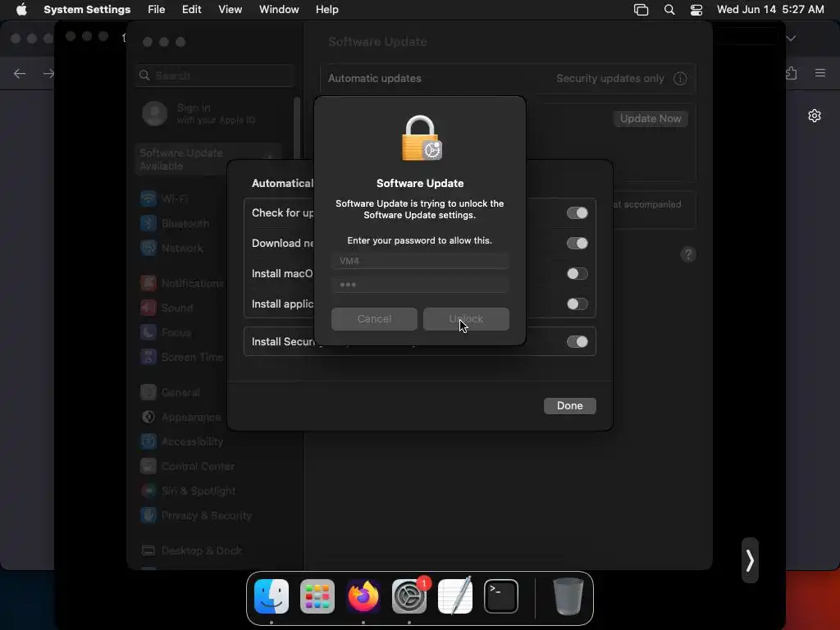840x630 pixels.
Task: Select Software Update Available sidebar item
Action: click(x=208, y=159)
